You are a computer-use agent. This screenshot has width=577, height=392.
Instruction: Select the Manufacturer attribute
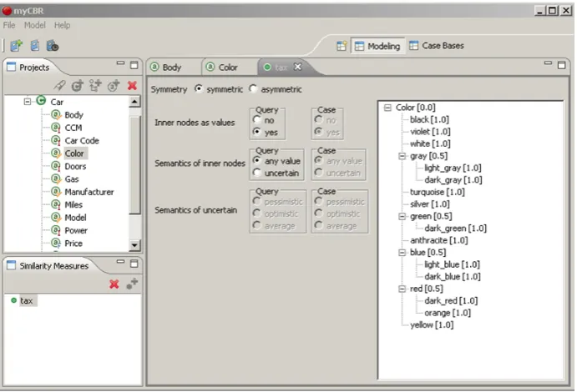click(89, 192)
